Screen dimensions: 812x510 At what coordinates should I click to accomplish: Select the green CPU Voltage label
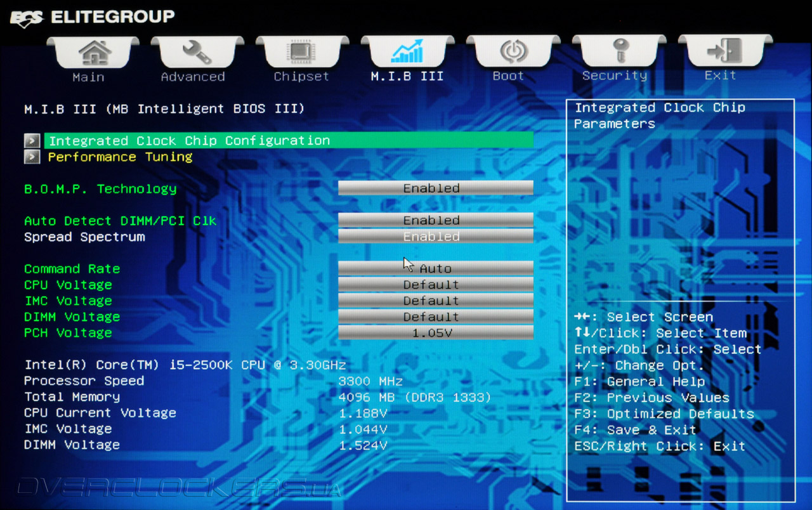tap(68, 285)
